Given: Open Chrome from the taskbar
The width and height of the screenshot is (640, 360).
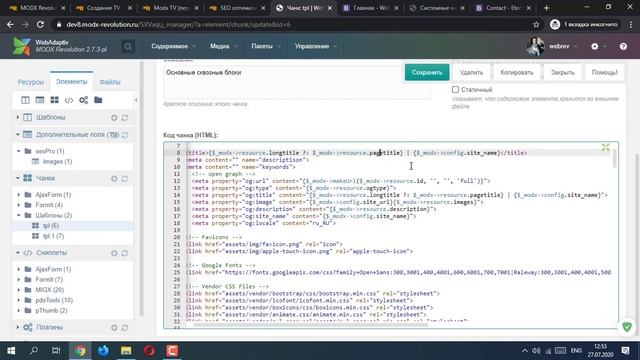Looking at the screenshot, I should click(x=80, y=351).
